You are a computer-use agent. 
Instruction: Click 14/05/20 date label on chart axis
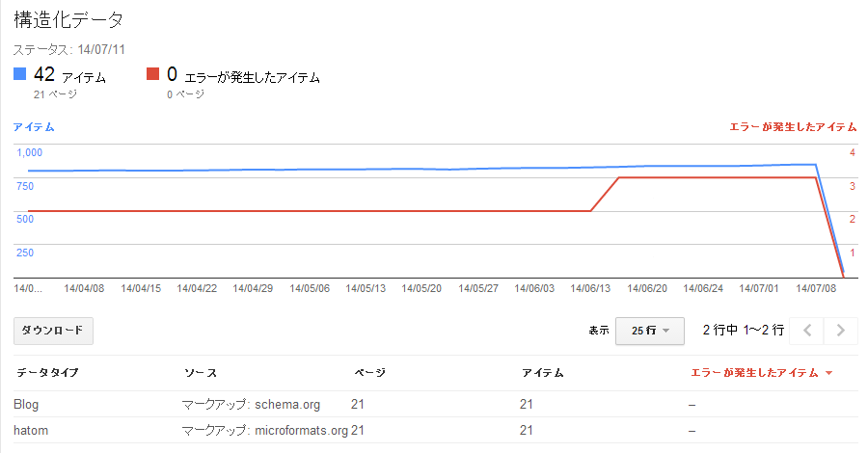421,289
